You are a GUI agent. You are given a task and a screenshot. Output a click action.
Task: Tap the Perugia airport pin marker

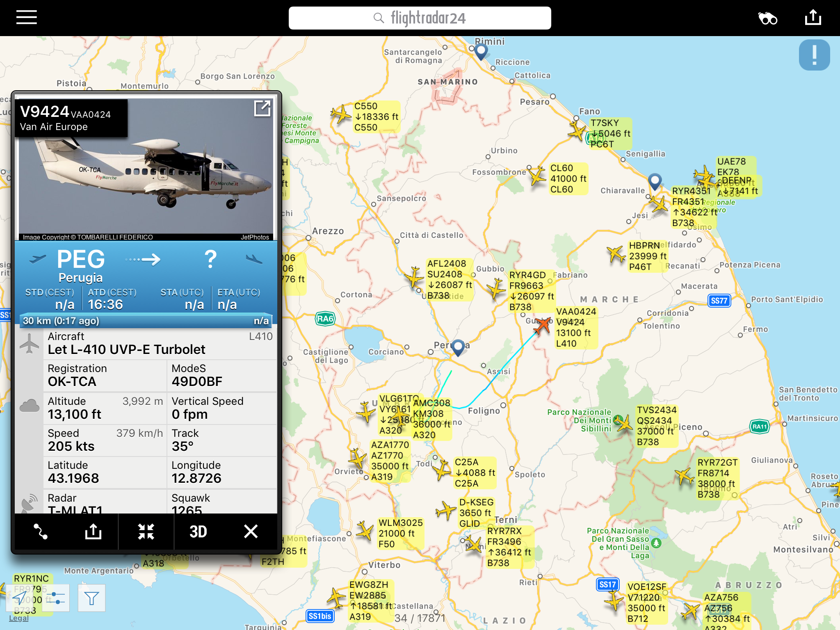click(458, 347)
